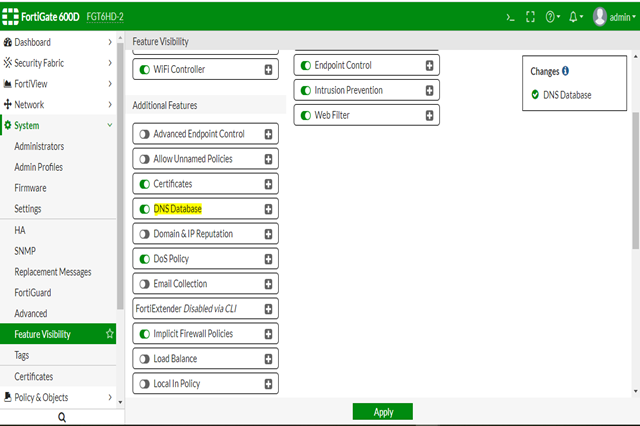The width and height of the screenshot is (640, 426).
Task: Disable the Certificates feature toggle
Action: tap(145, 184)
